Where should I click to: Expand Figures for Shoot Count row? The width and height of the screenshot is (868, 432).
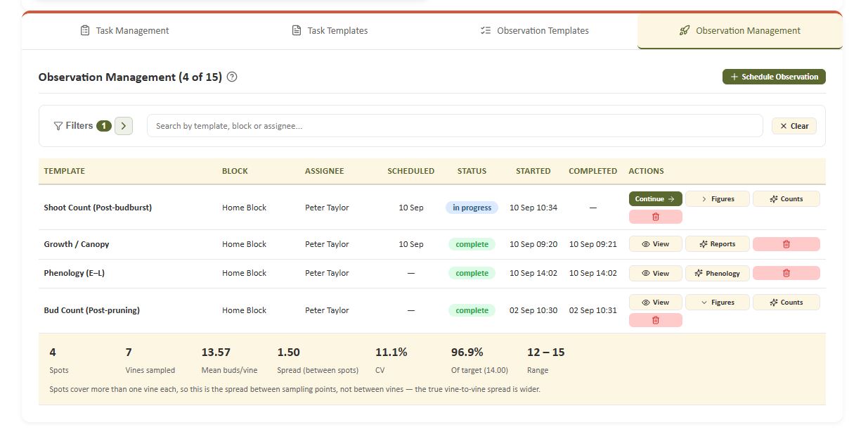click(x=718, y=199)
